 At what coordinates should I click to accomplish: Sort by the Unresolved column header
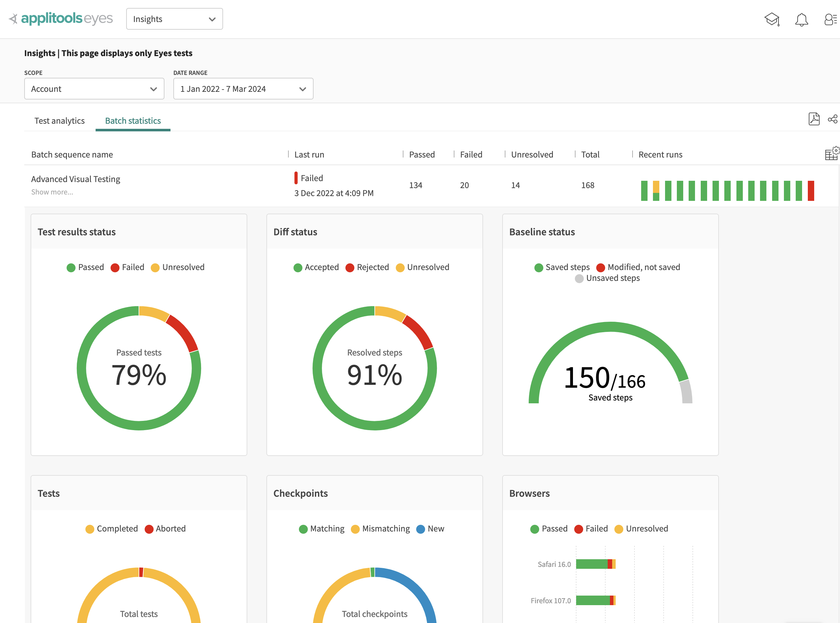click(x=532, y=155)
